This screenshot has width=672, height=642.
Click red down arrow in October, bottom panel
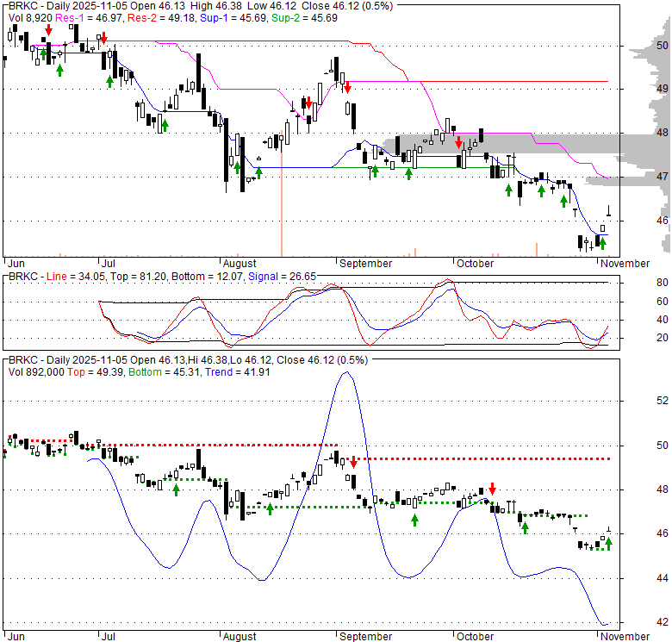[493, 489]
